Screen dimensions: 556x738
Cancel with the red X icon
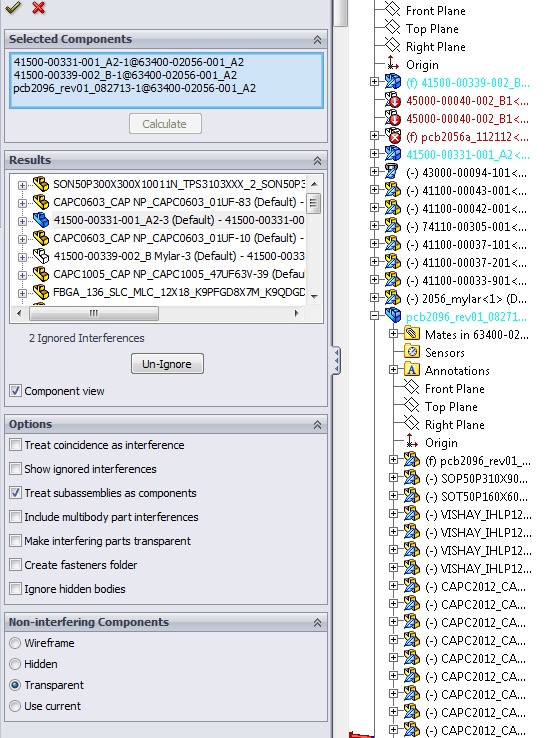tap(39, 7)
